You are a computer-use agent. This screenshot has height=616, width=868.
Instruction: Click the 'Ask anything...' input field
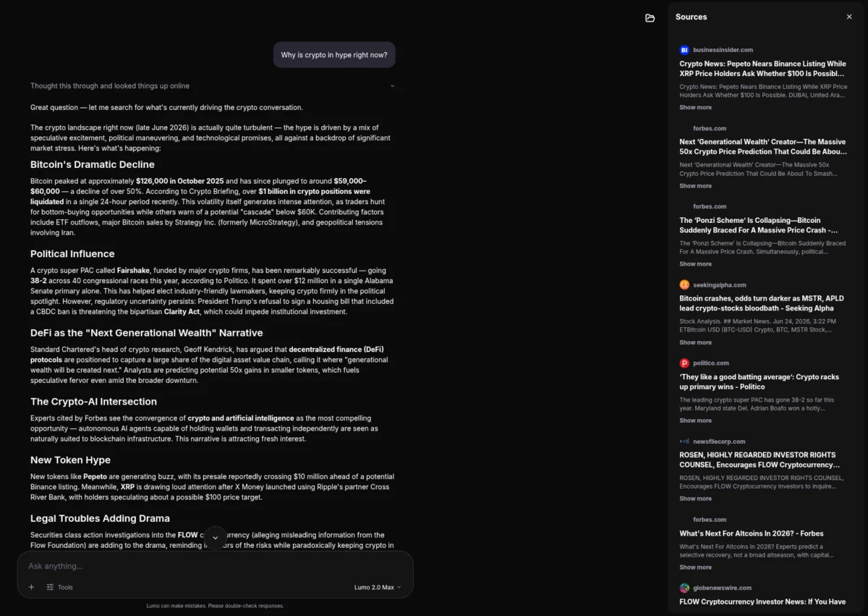pyautogui.click(x=215, y=566)
